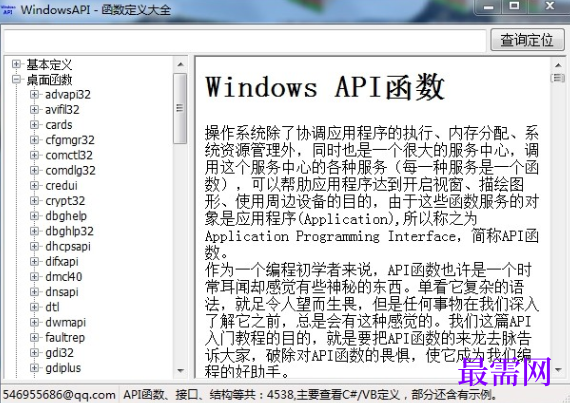Collapse the 桌面函数 tree node
Viewport: 570px width, 403px height.
point(16,79)
